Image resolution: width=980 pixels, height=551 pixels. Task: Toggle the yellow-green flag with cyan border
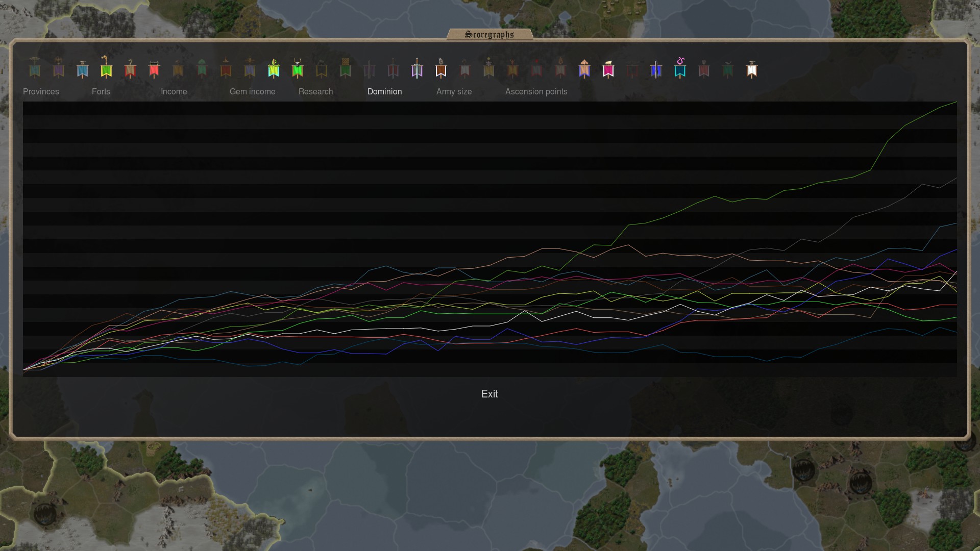[274, 68]
